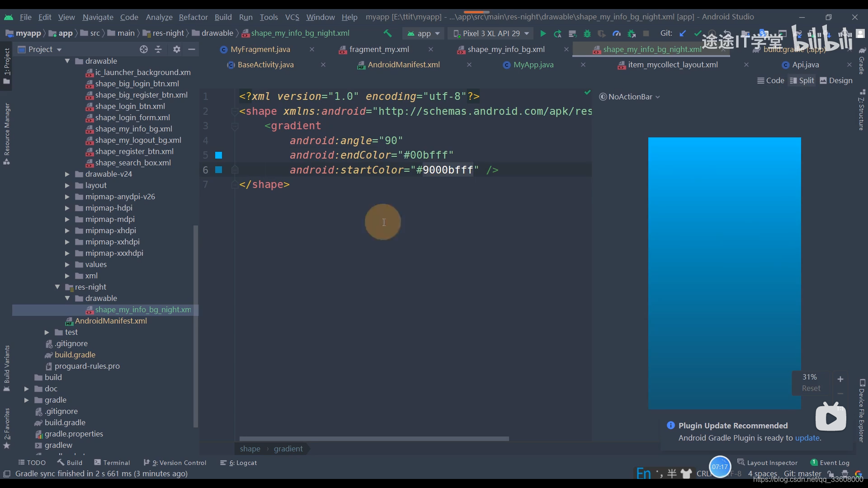Click the update link in plugin notification

[807, 438]
